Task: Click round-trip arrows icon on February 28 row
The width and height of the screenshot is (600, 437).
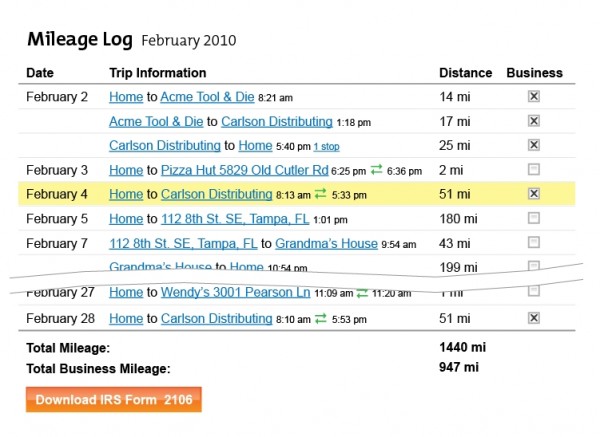Action: pos(321,318)
